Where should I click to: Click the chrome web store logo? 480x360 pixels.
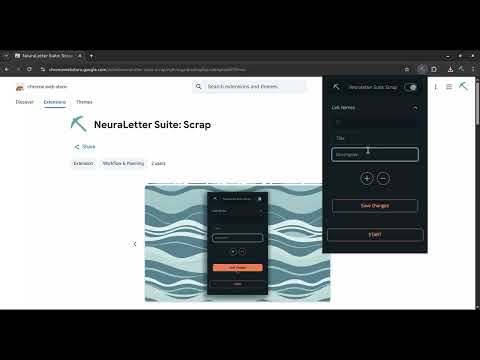pos(41,87)
